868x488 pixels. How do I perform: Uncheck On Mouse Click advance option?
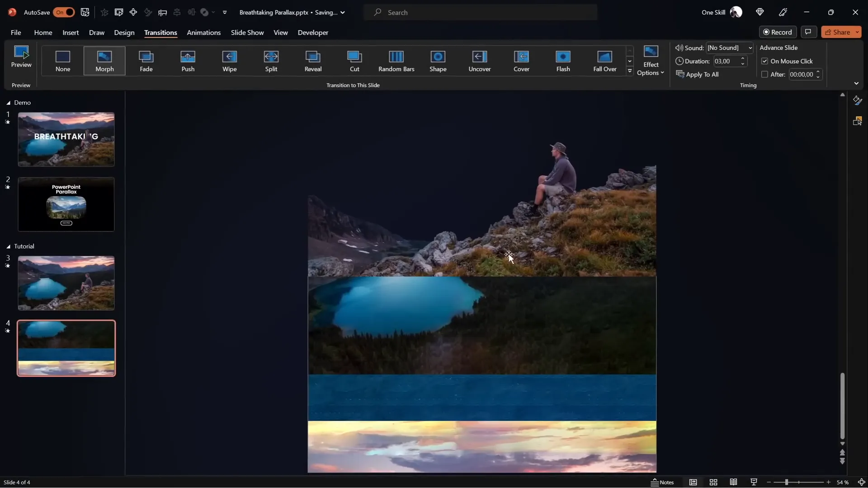point(764,61)
